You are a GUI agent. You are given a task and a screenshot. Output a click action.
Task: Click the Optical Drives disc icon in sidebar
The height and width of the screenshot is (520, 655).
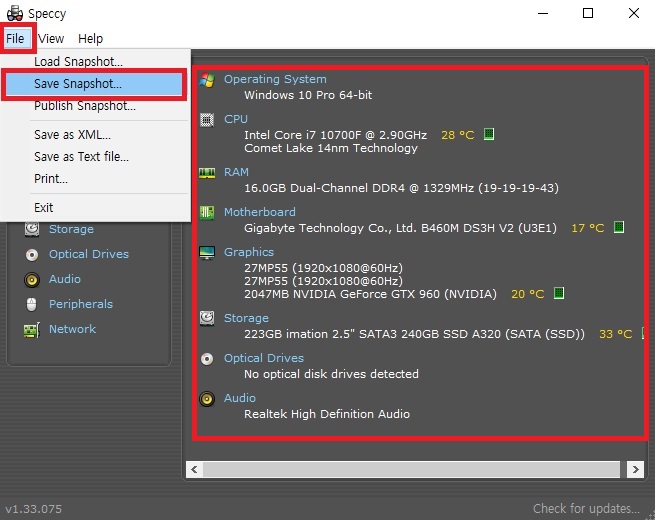pyautogui.click(x=32, y=254)
